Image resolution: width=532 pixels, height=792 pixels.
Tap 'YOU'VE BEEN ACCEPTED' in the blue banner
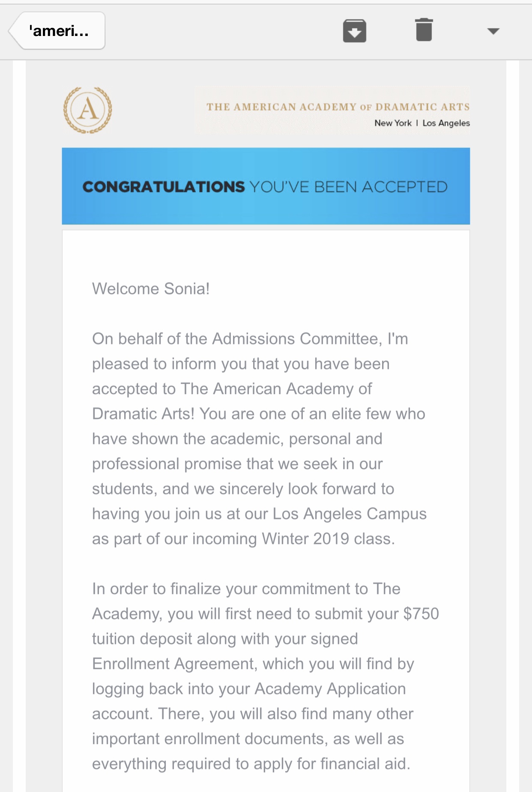click(x=349, y=187)
